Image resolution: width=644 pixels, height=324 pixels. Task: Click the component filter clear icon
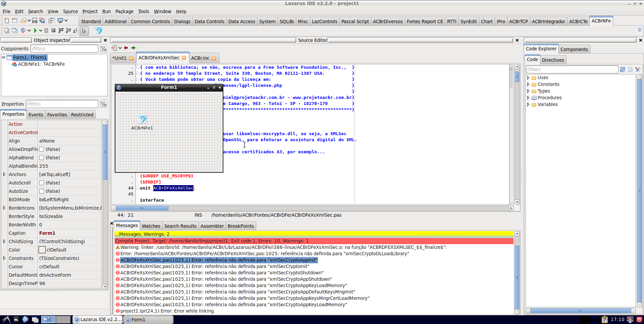104,49
